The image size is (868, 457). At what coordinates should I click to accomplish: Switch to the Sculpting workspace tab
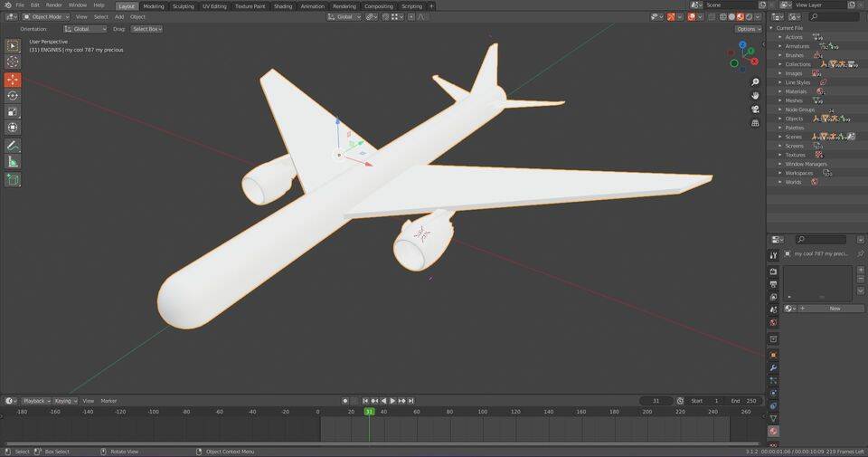tap(183, 5)
